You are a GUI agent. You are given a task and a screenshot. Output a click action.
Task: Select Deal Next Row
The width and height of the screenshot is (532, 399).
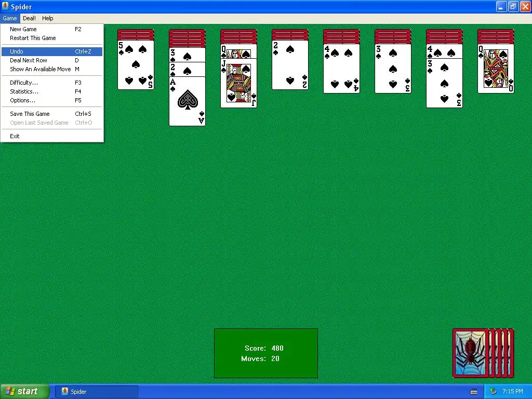tap(51, 60)
